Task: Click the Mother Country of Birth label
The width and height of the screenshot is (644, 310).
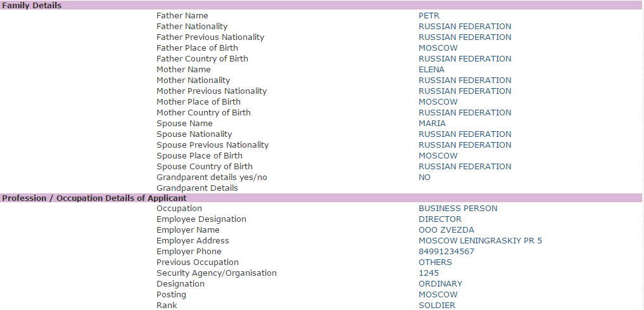Action: (203, 113)
